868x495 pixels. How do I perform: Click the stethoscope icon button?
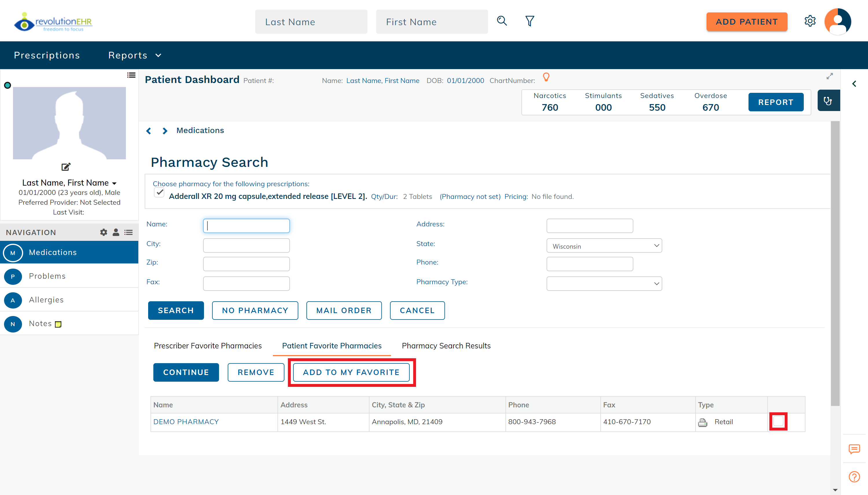coord(828,101)
